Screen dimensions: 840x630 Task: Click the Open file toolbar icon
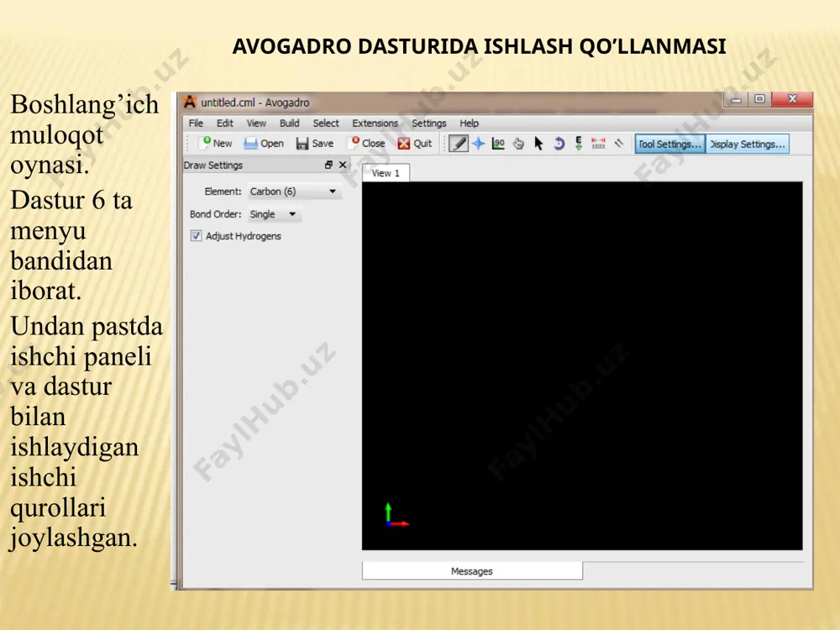click(250, 144)
